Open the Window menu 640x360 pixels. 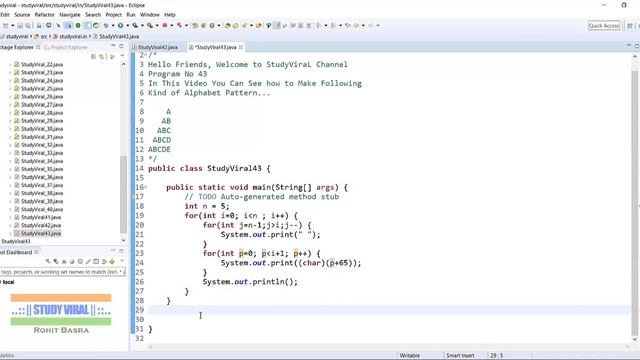(x=149, y=15)
